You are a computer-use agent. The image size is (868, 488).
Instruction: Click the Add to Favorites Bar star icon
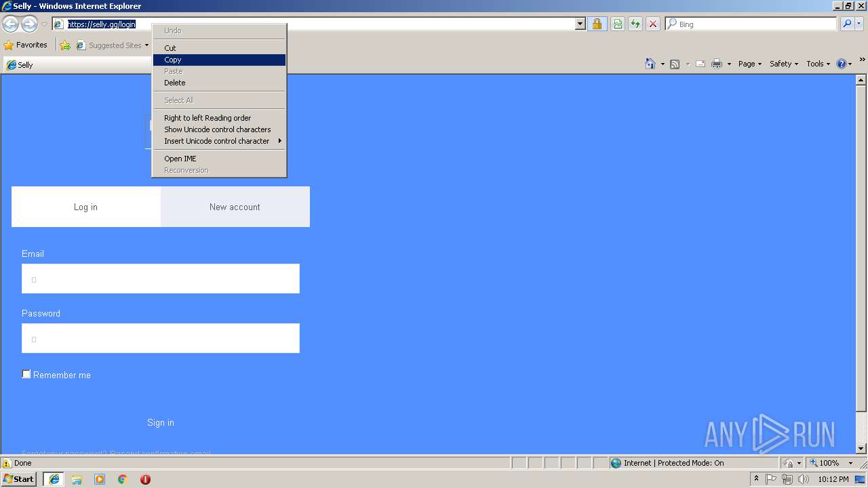click(x=65, y=45)
